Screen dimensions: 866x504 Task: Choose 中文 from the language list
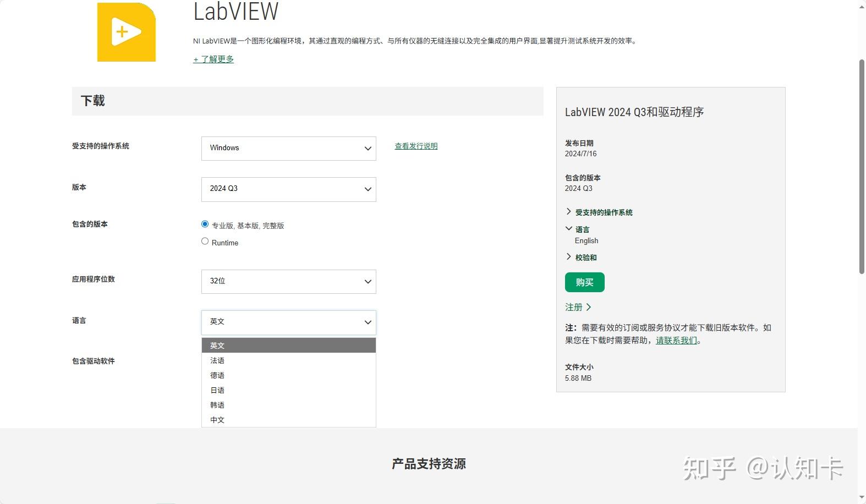pyautogui.click(x=289, y=420)
